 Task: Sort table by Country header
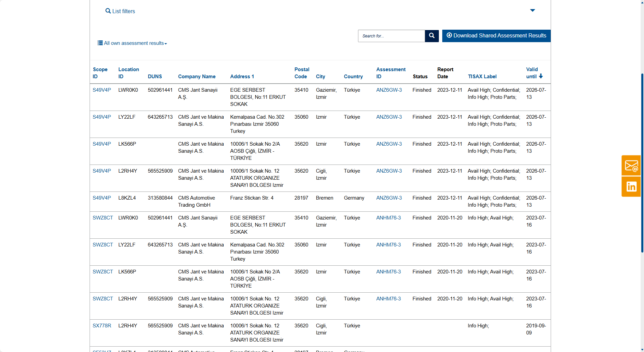point(353,77)
